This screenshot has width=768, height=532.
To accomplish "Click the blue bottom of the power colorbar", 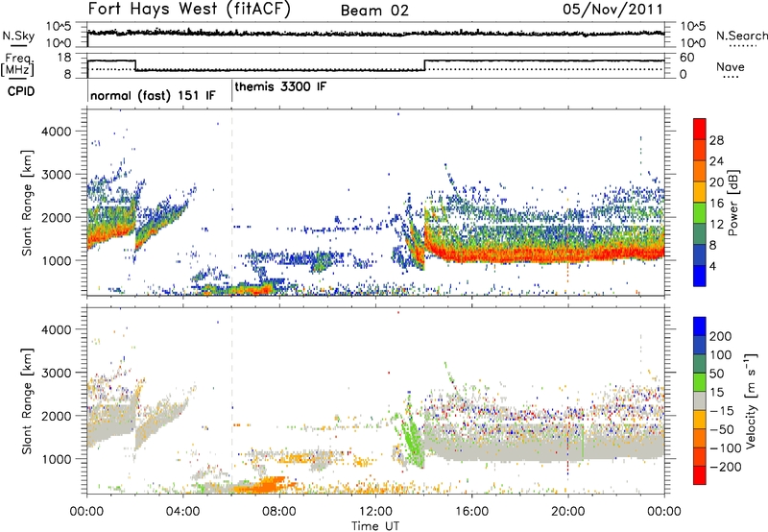I will click(700, 276).
